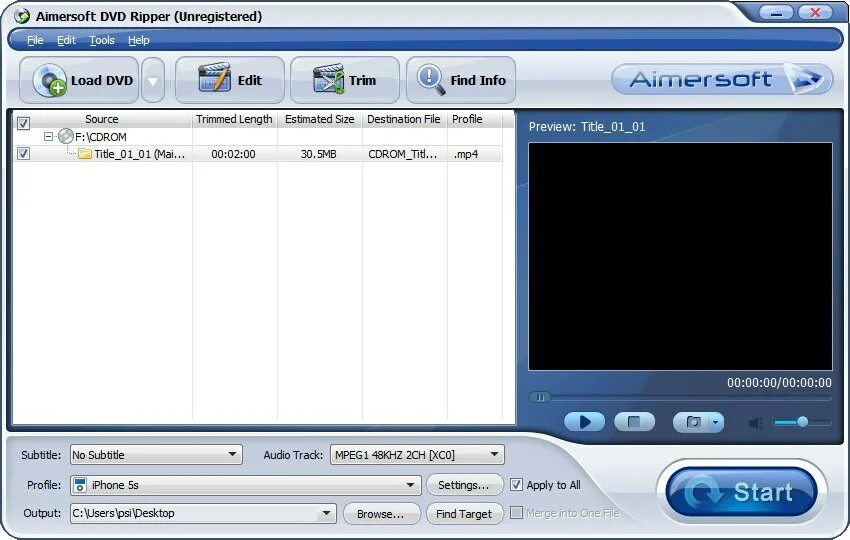This screenshot has height=540, width=850.
Task: Uncheck the Title_01_01 row checkbox
Action: tap(23, 153)
